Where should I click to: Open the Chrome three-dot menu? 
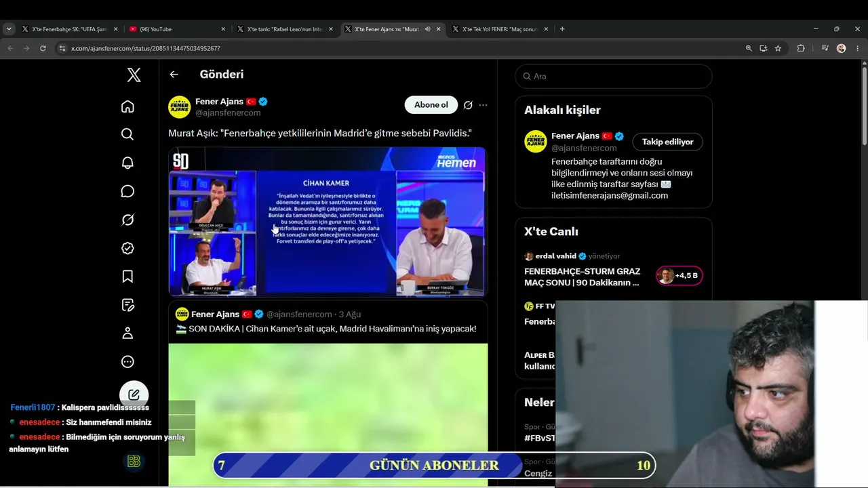click(857, 48)
